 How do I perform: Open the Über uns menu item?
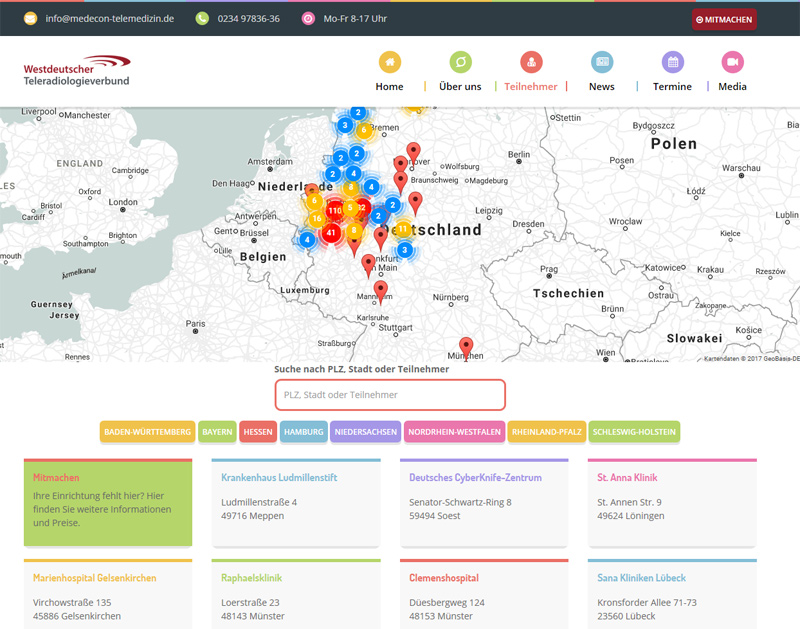point(460,87)
